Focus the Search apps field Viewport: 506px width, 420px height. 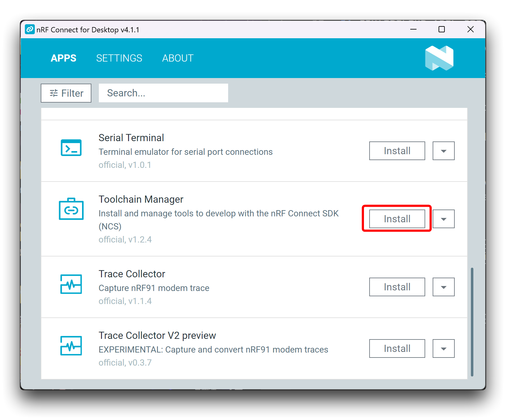pyautogui.click(x=163, y=93)
